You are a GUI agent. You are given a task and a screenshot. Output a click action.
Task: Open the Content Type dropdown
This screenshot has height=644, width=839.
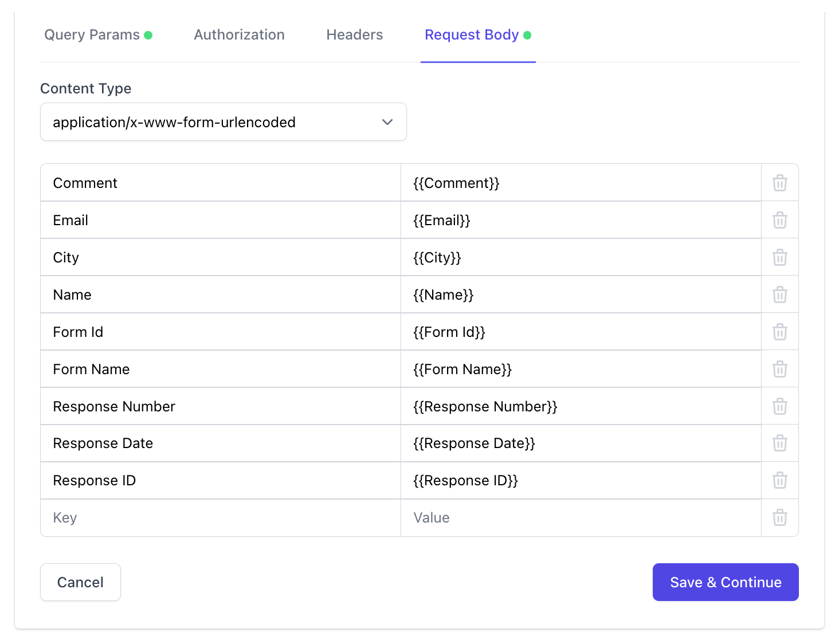pos(224,121)
